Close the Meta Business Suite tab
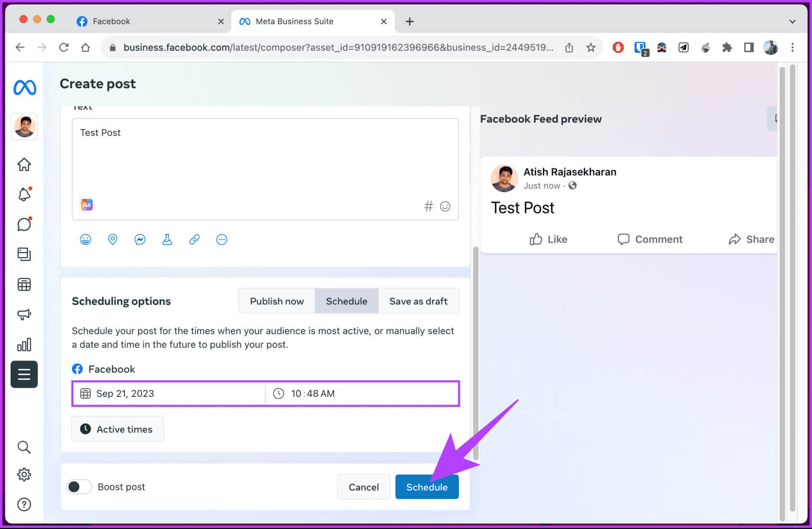Image resolution: width=812 pixels, height=529 pixels. (384, 22)
